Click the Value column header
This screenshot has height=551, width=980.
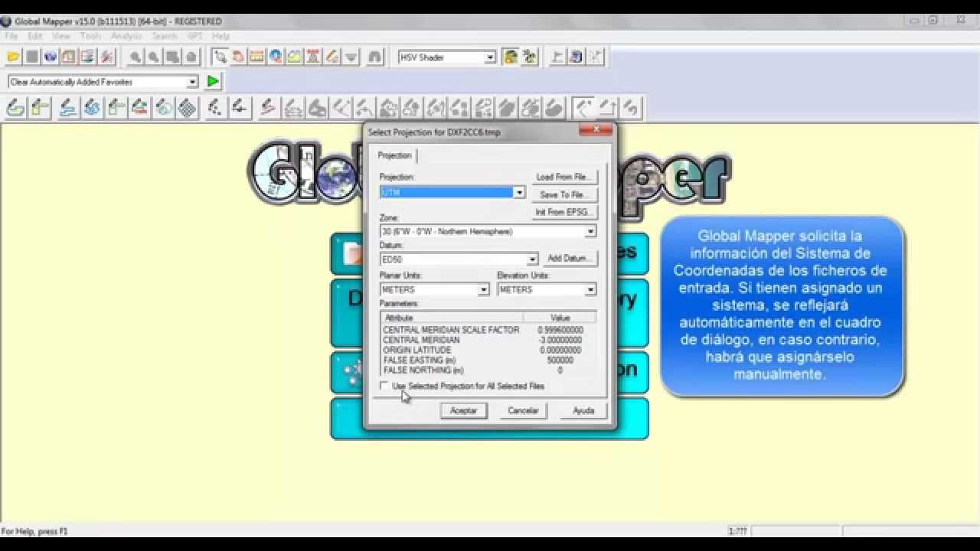pos(560,318)
